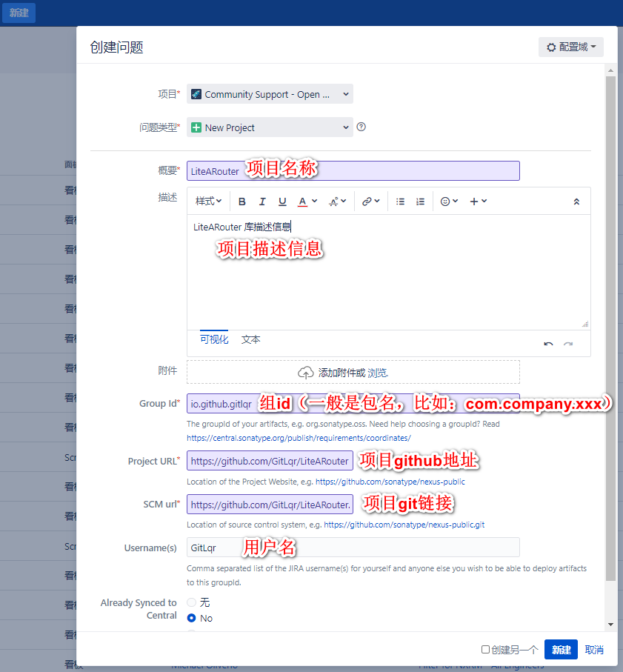Open the 项目 project dropdown
623x672 pixels.
click(x=270, y=94)
